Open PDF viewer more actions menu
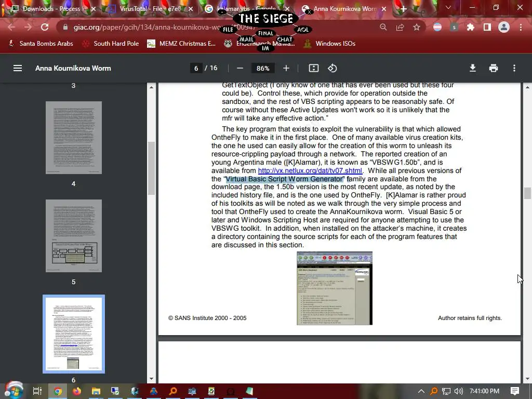 [x=514, y=68]
